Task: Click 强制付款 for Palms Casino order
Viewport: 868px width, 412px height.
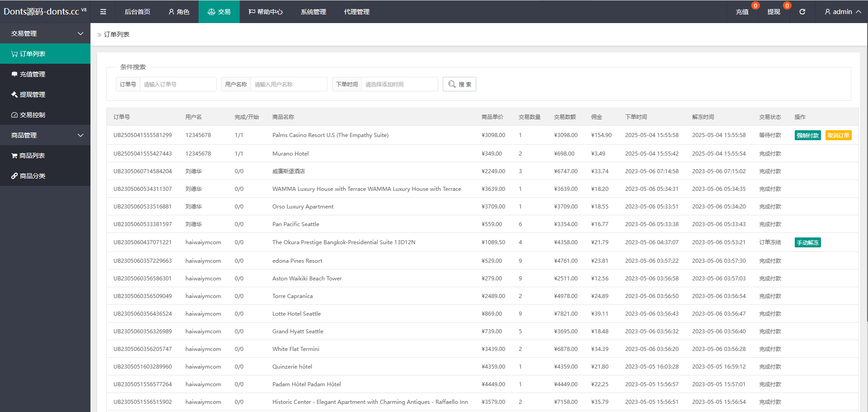Action: [807, 135]
